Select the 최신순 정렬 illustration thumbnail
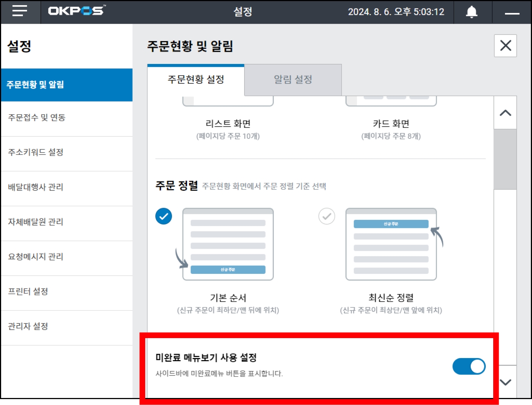The image size is (532, 405). (x=391, y=244)
